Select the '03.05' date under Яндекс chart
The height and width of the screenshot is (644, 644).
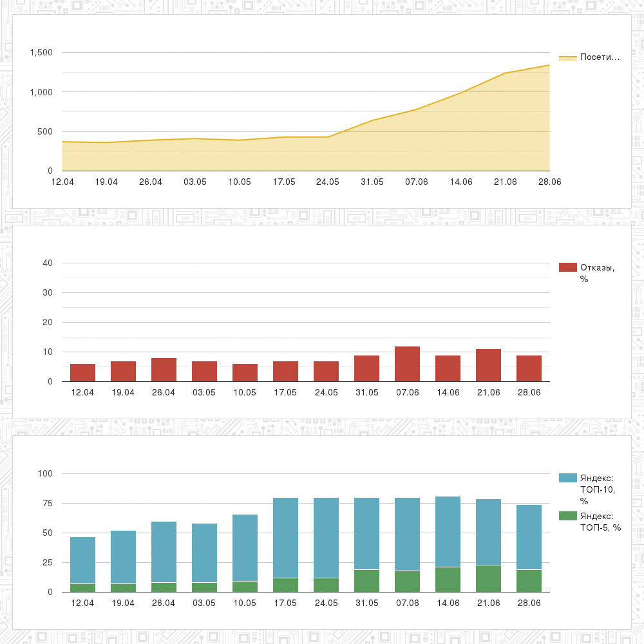pos(204,603)
